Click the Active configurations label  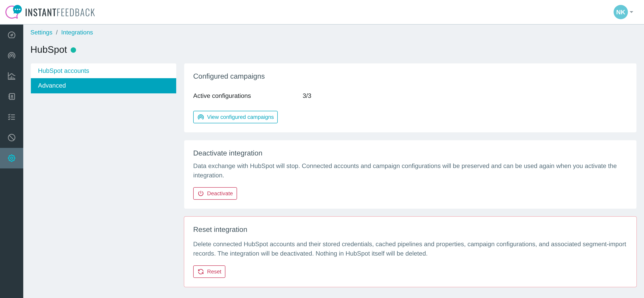tap(222, 96)
